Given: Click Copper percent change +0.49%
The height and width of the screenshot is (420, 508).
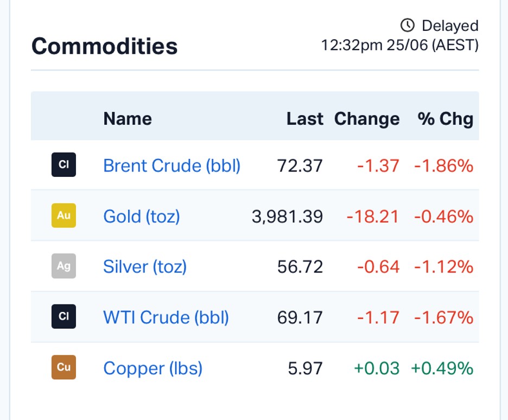Looking at the screenshot, I should point(442,368).
